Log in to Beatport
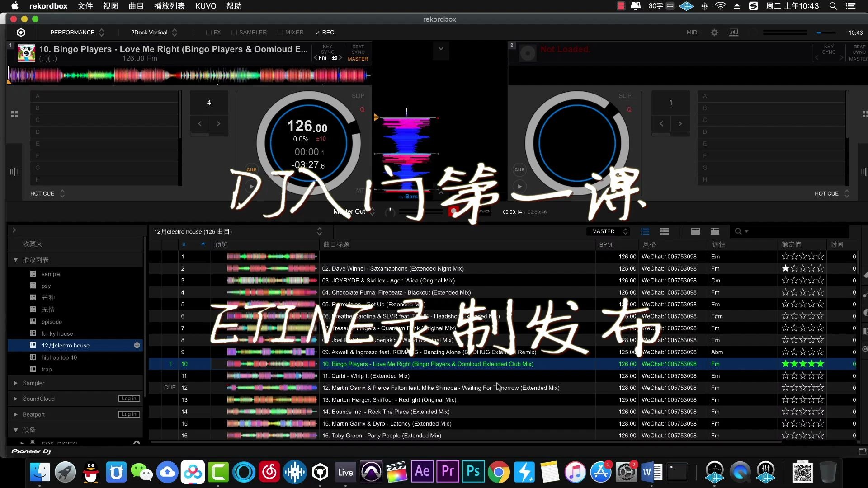868x488 pixels. tap(129, 414)
